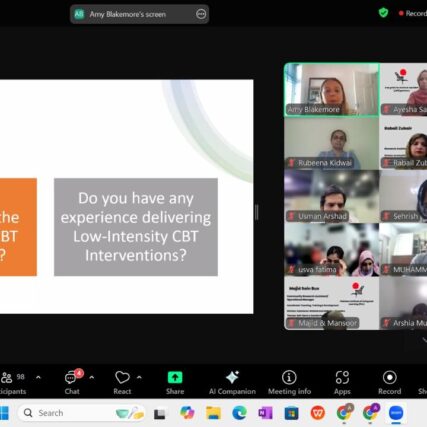Click the green encryption shield icon

(x=383, y=13)
